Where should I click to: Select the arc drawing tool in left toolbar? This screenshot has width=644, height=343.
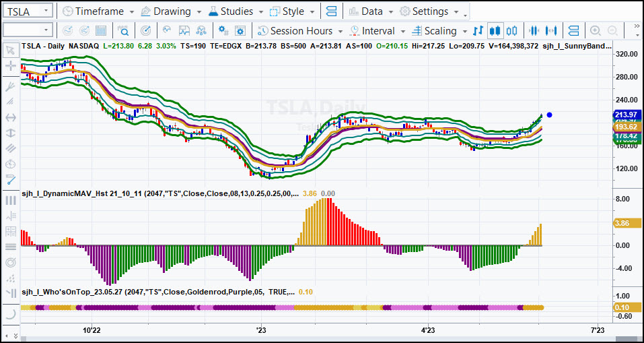point(10,314)
